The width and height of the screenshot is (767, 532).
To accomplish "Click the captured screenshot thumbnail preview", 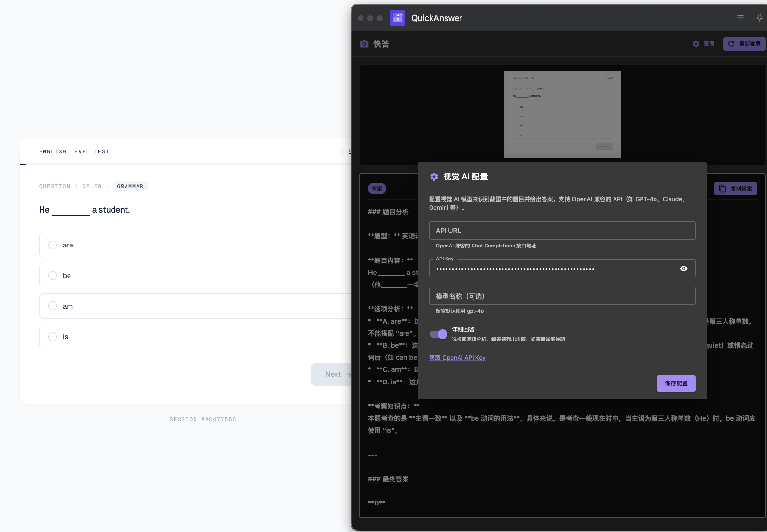I will (x=562, y=114).
